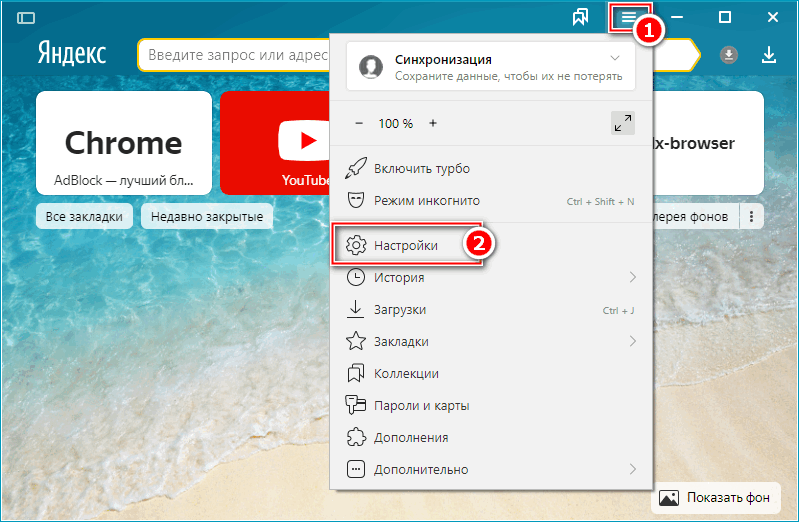Open Дополнения menu entry
This screenshot has height=522, width=799.
coord(491,437)
